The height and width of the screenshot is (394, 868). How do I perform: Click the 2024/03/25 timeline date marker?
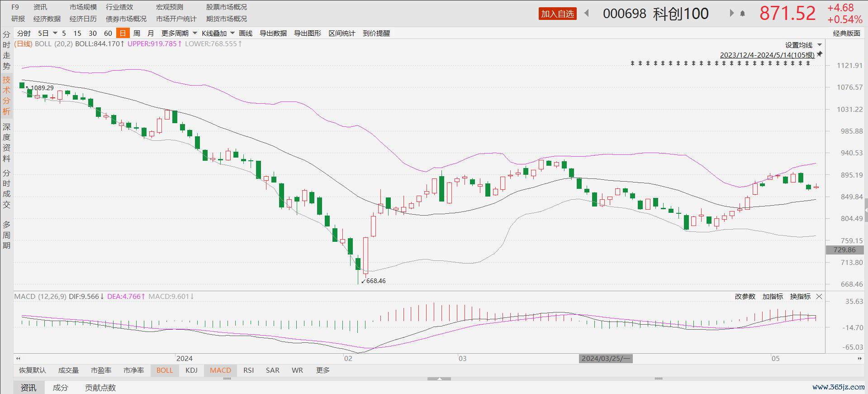click(x=606, y=359)
